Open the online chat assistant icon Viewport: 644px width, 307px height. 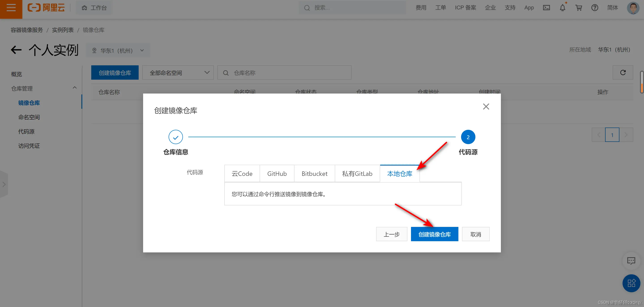tap(631, 261)
